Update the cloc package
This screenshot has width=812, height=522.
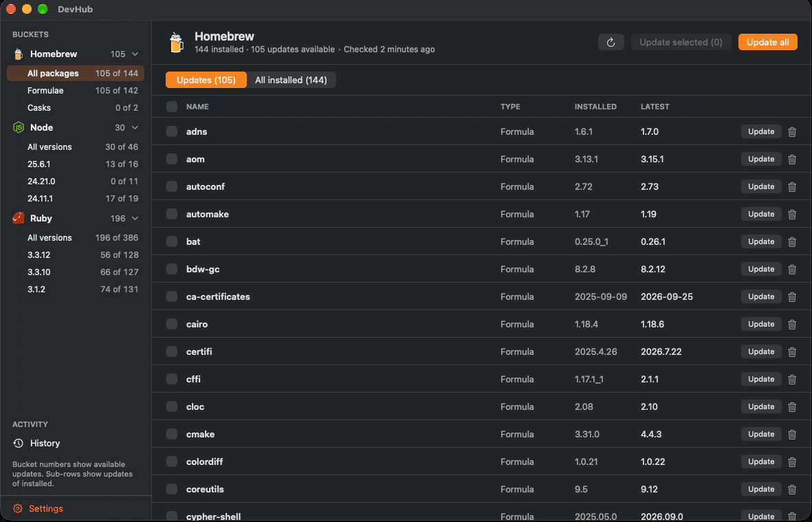click(760, 406)
